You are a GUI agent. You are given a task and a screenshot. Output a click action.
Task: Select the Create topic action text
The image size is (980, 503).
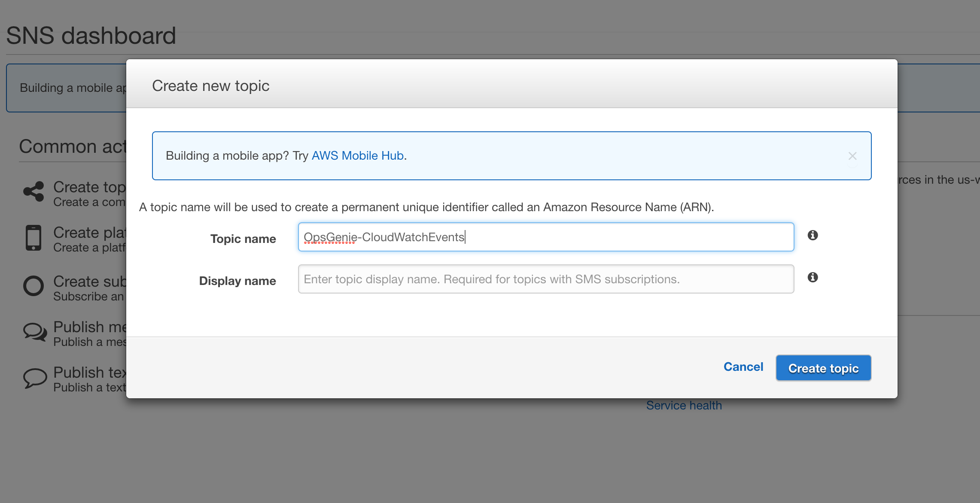(x=89, y=188)
